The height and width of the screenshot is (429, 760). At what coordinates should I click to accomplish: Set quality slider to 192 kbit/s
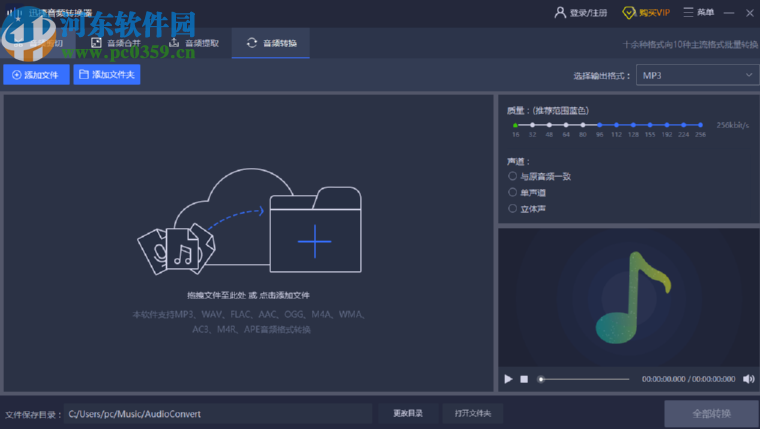[x=667, y=125]
